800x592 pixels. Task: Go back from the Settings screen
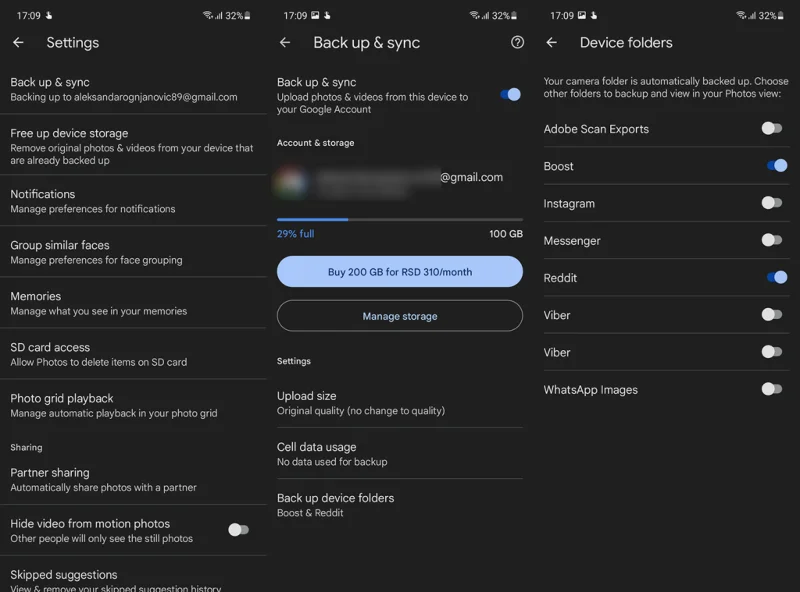click(x=18, y=42)
